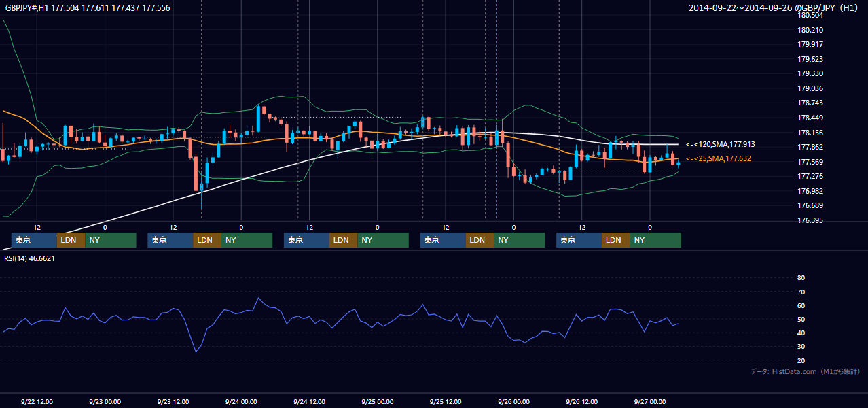Select the NY session box for 9/22

pos(111,240)
